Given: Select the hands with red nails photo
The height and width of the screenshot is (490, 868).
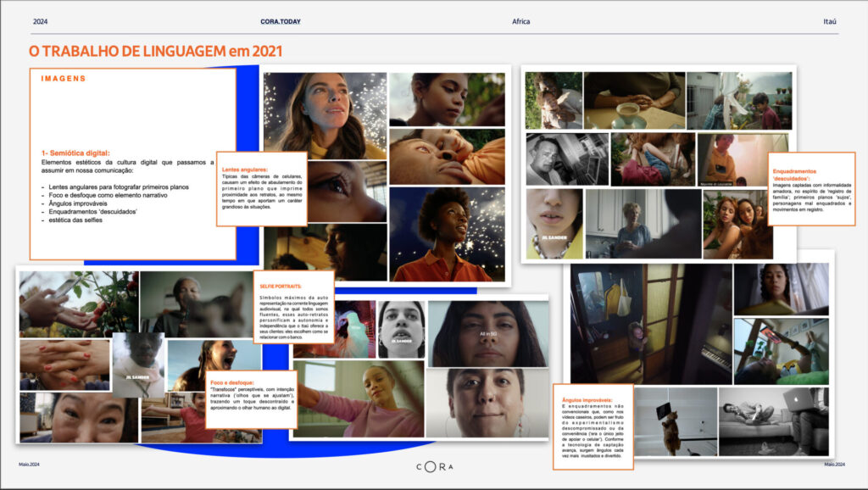Looking at the screenshot, I should (64, 365).
